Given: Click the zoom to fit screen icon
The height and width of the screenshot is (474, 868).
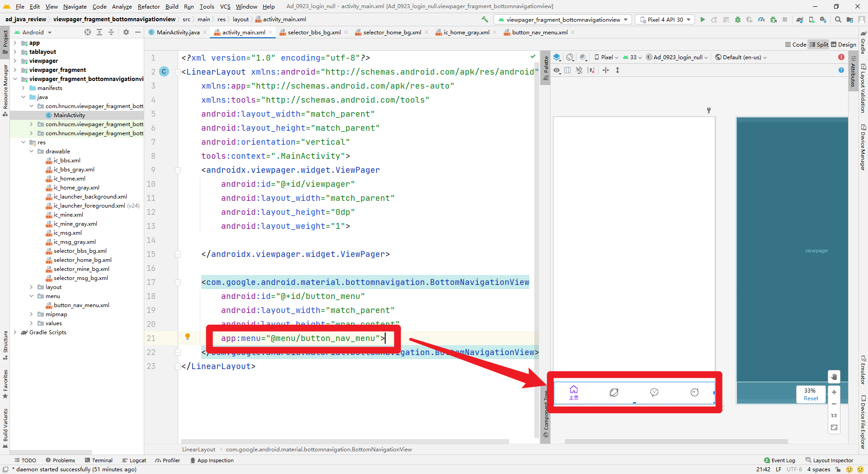Looking at the screenshot, I should 834,427.
